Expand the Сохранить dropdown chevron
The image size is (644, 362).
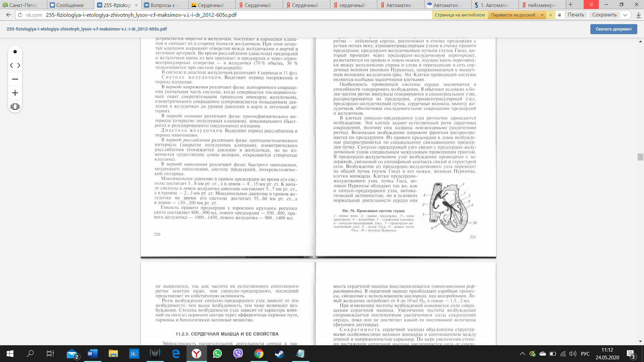click(625, 15)
